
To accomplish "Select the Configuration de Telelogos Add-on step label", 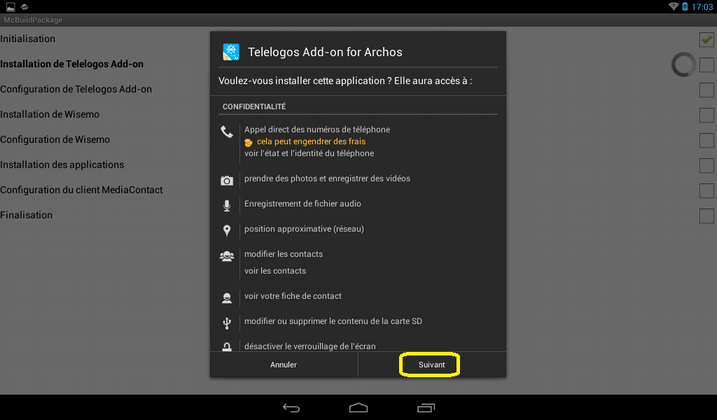I will 76,89.
